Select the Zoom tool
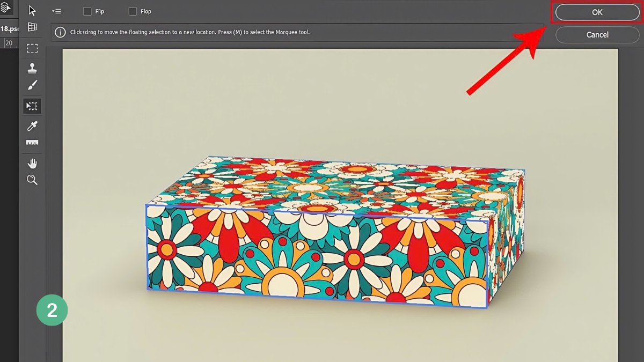The height and width of the screenshot is (362, 644). 32,180
